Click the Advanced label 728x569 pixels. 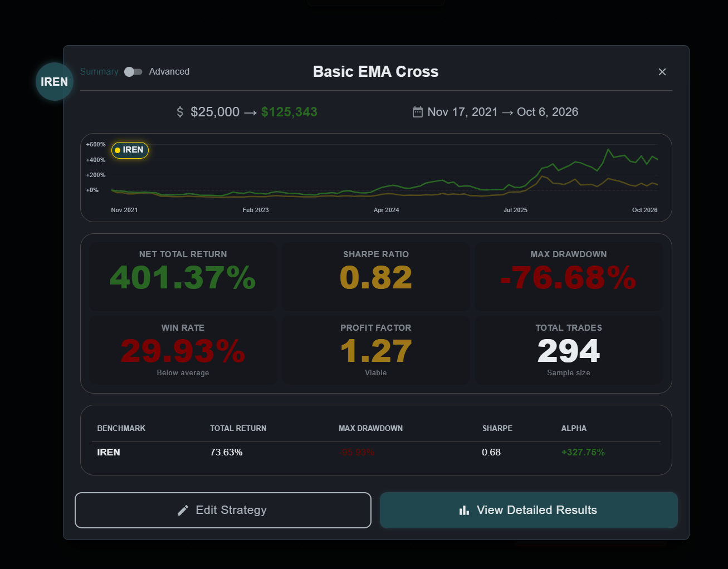[169, 72]
